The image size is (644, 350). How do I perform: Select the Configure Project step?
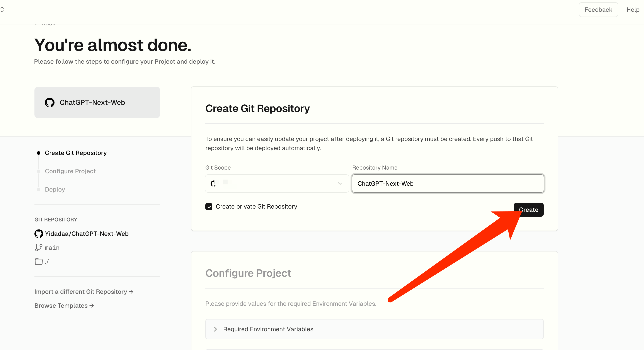click(x=70, y=171)
